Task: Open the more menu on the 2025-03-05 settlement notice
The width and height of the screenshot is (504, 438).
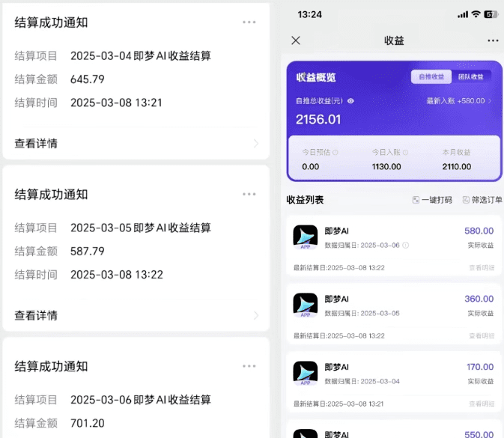Action: tap(249, 194)
